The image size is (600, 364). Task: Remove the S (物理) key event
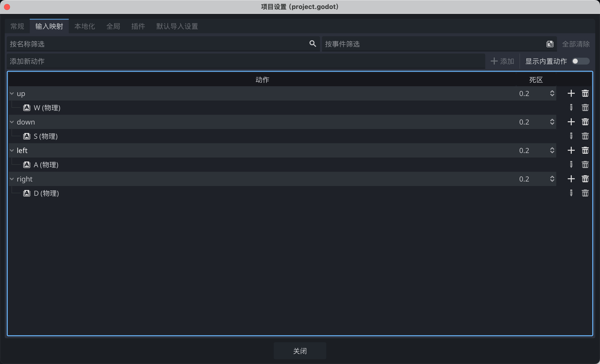point(585,136)
